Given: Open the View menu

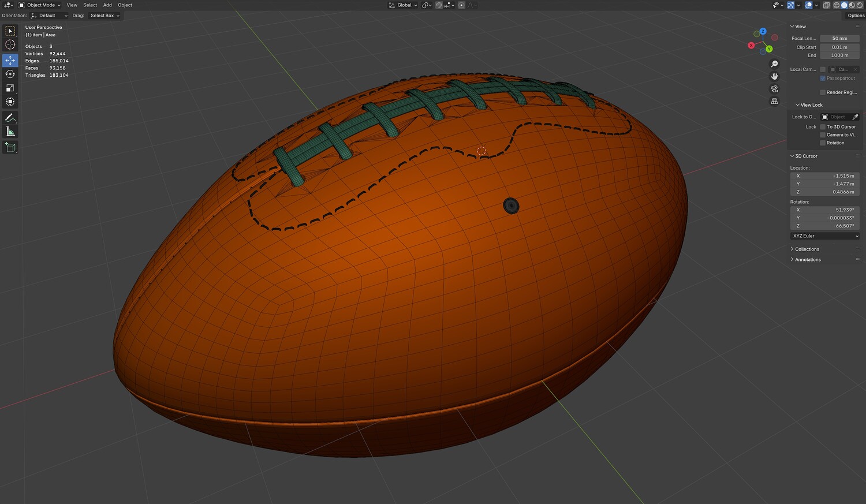Looking at the screenshot, I should [72, 5].
